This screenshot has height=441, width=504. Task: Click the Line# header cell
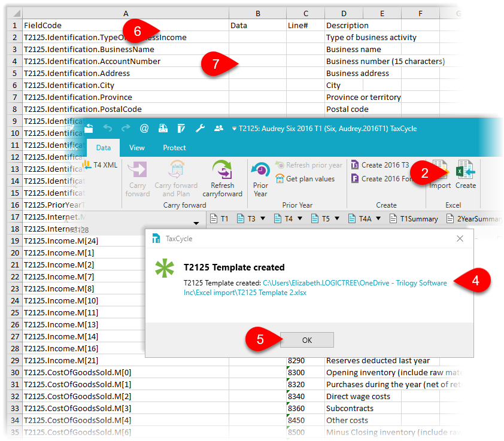click(x=306, y=25)
